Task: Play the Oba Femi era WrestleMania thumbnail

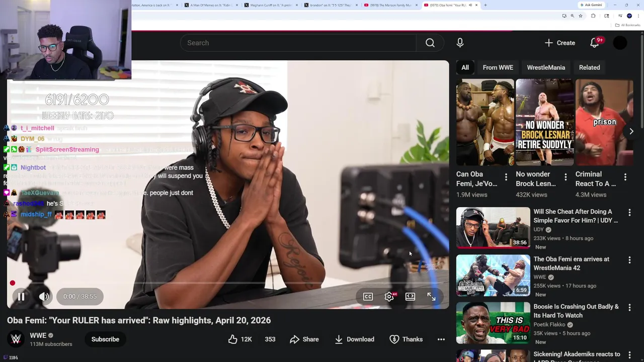Action: tap(493, 276)
